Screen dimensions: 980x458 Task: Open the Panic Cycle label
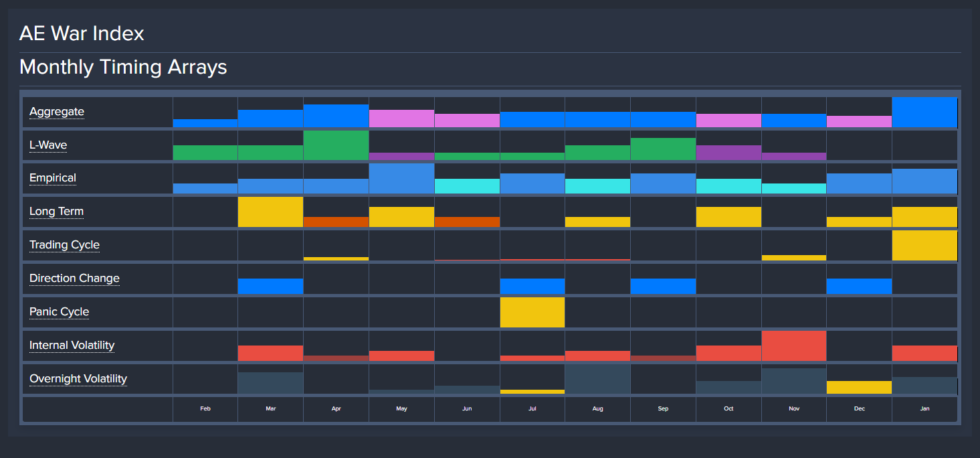(59, 312)
